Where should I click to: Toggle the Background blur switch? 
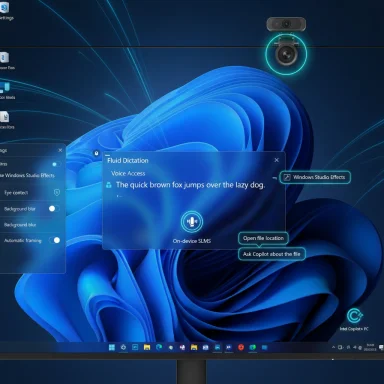tap(54, 209)
